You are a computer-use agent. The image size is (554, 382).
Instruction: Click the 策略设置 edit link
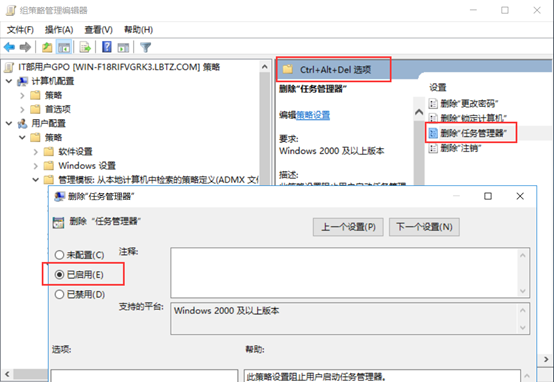coord(313,115)
